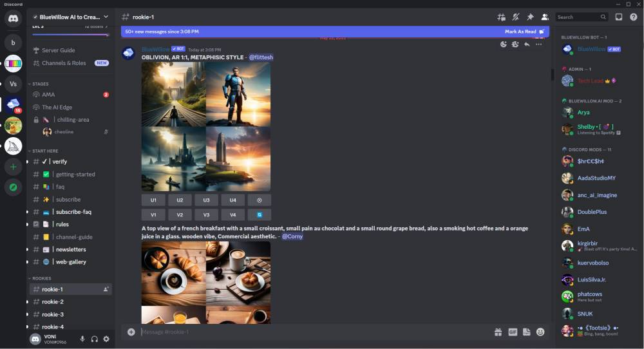Open Channels & Roles entry
Screen dimensions: 644x349
point(70,63)
